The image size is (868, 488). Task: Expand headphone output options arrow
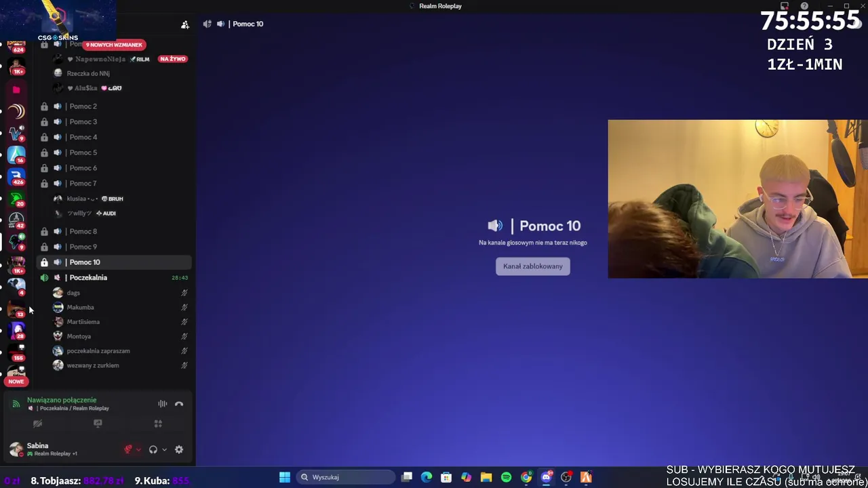(164, 449)
